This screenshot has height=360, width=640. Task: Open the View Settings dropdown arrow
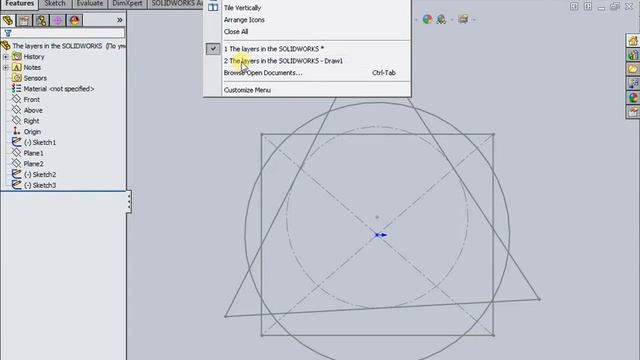[x=474, y=20]
